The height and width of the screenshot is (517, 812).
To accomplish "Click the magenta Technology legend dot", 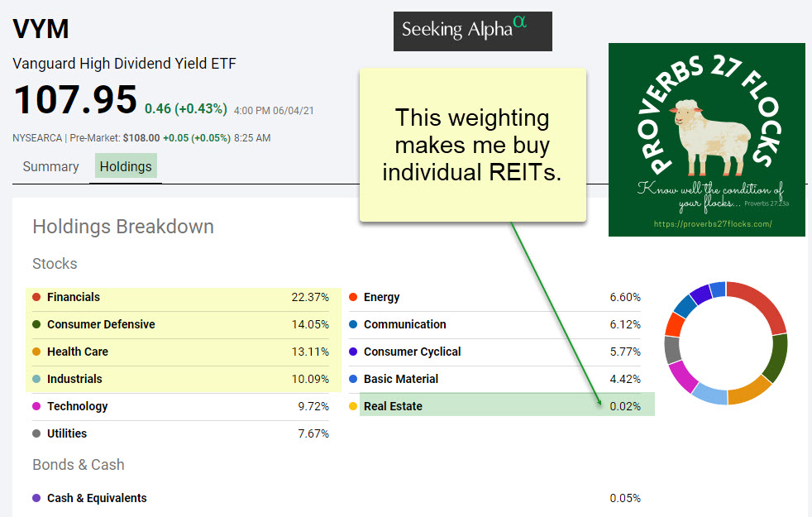I will [36, 407].
